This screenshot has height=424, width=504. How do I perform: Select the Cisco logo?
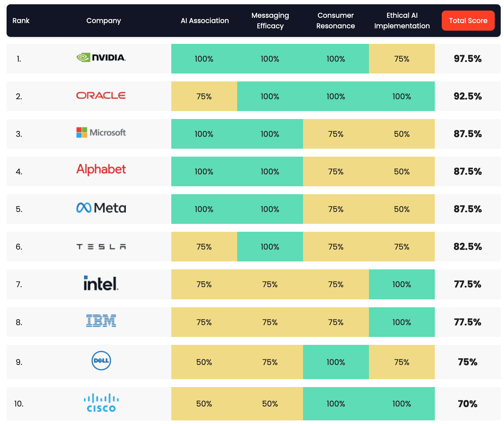(x=101, y=403)
